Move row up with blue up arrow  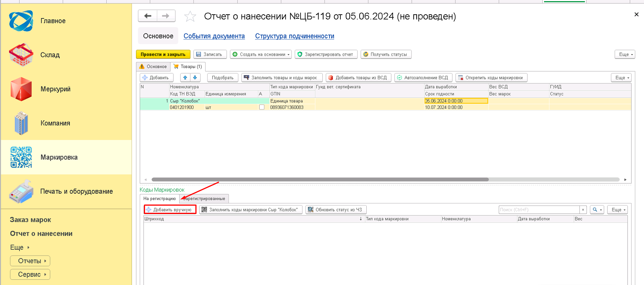185,77
